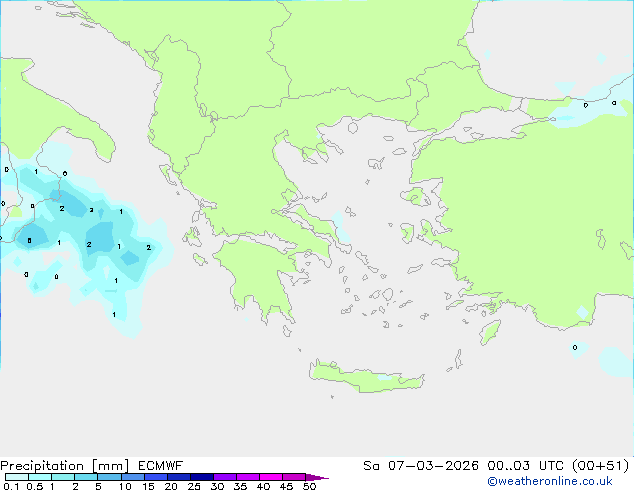This screenshot has width=634, height=490.
Task: Pick the 40–45 mm magenta legend box
Action: click(x=271, y=477)
